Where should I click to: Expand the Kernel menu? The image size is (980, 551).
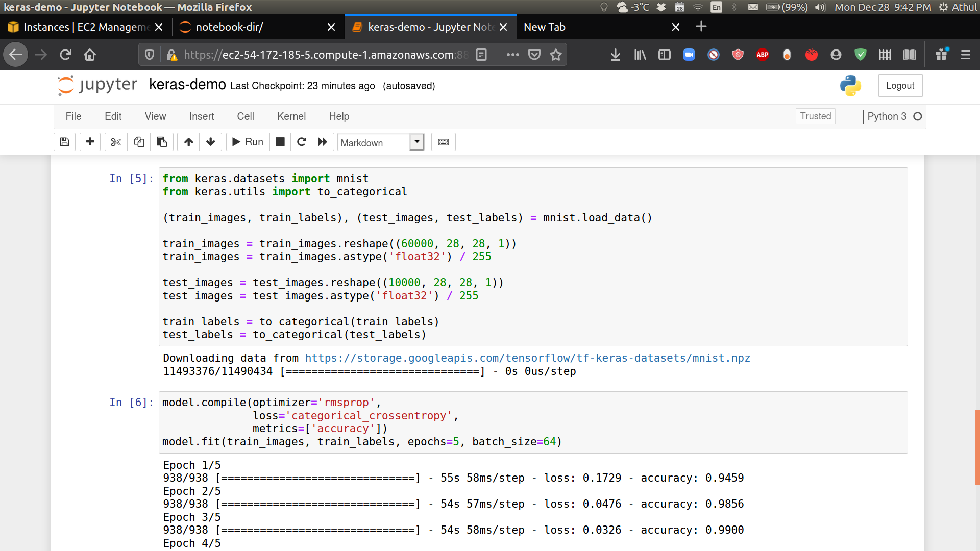pyautogui.click(x=291, y=116)
